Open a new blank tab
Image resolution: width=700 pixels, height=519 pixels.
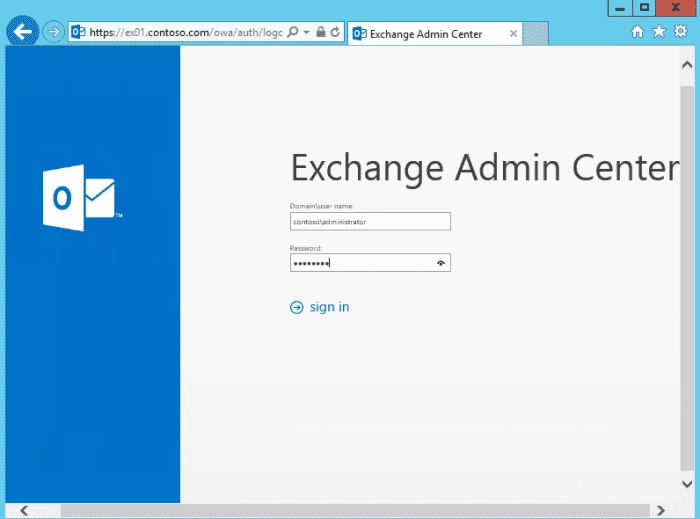535,33
